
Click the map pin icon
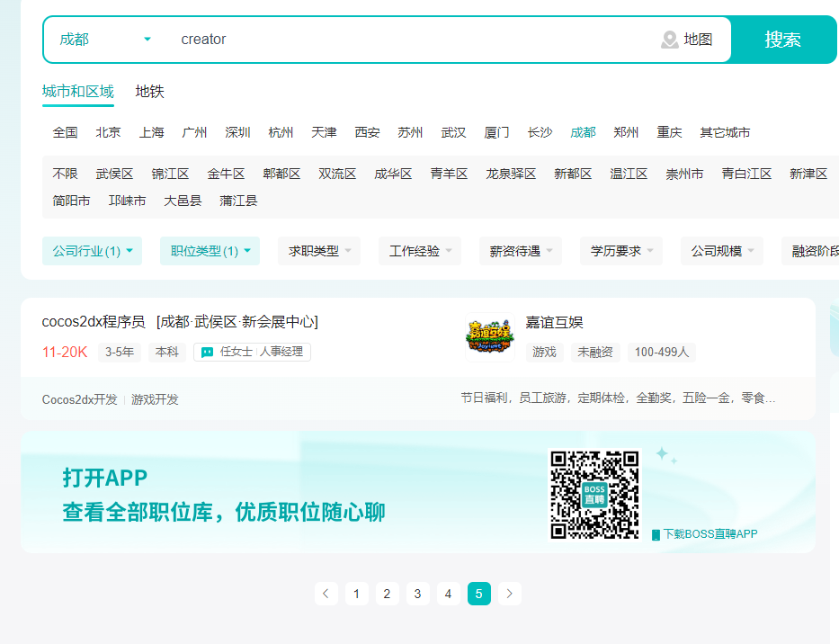tap(669, 40)
